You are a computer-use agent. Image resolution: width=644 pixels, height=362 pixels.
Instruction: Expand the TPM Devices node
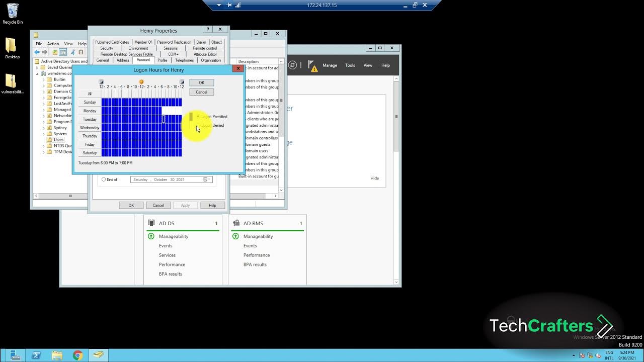click(43, 152)
